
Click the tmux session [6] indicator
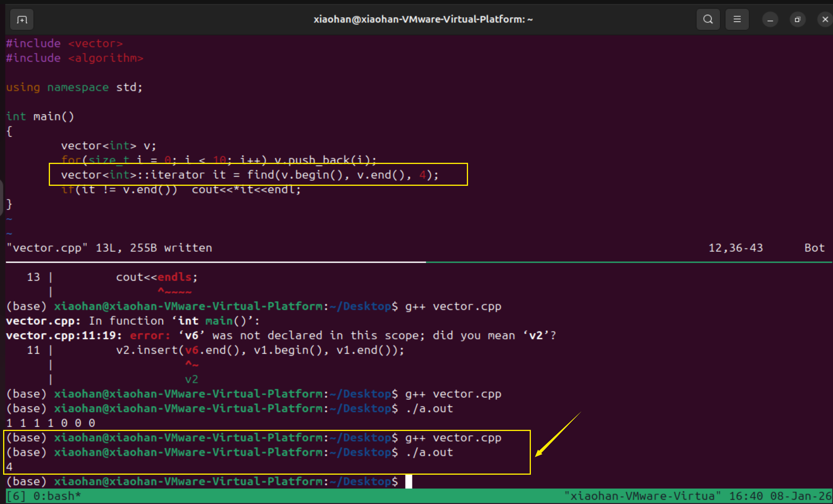16,496
